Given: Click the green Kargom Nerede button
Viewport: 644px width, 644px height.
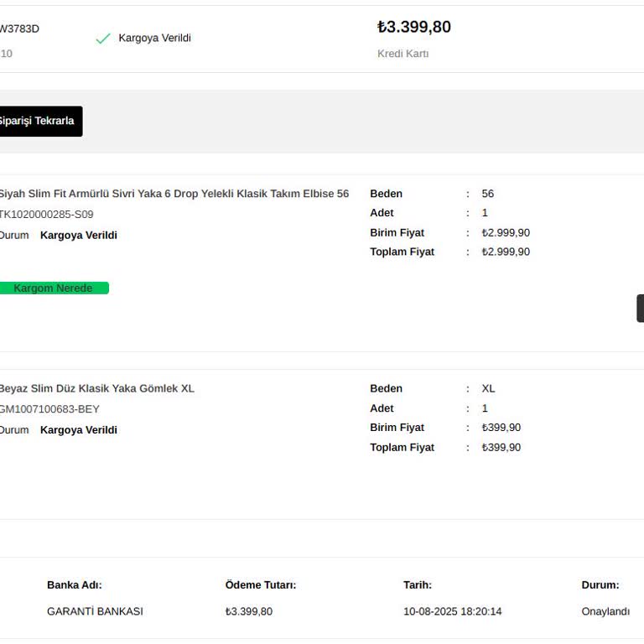Looking at the screenshot, I should click(x=54, y=288).
